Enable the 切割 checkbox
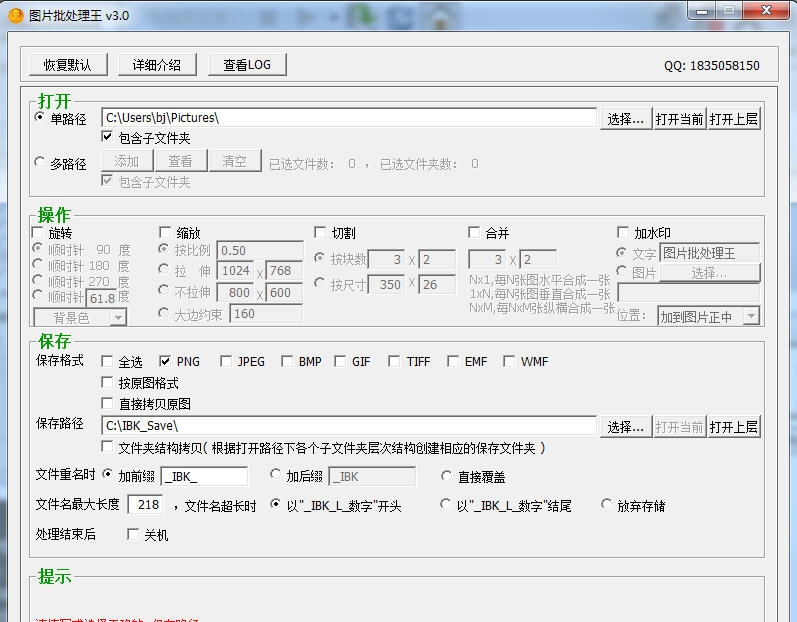Viewport: 797px width, 622px height. click(x=320, y=233)
